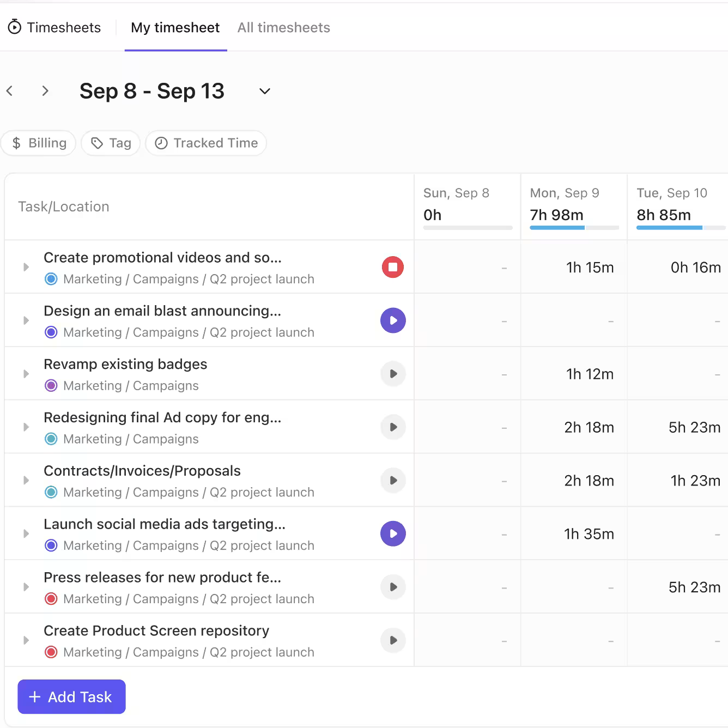Select the My timesheet tab

point(175,27)
